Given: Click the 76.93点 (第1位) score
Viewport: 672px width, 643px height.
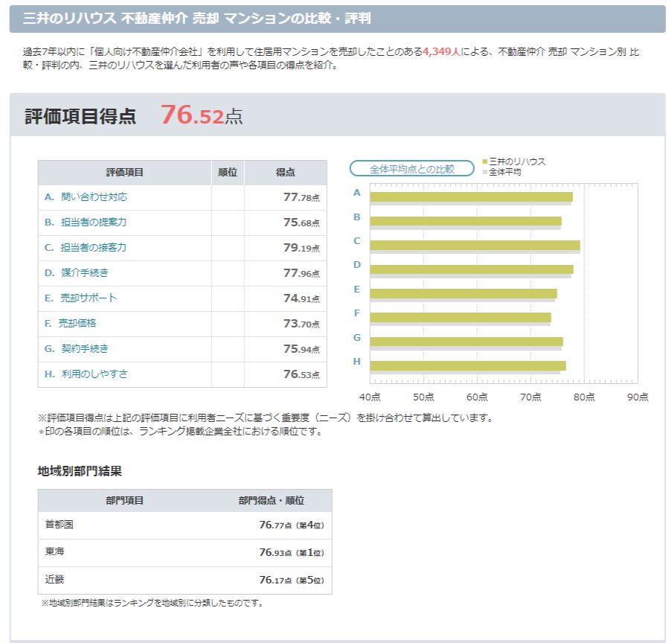Looking at the screenshot, I should pyautogui.click(x=292, y=552).
